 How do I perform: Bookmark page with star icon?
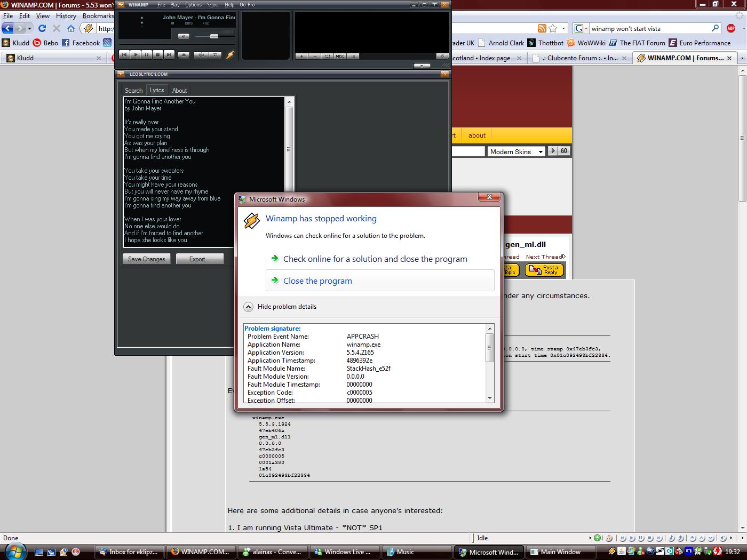pos(553,28)
